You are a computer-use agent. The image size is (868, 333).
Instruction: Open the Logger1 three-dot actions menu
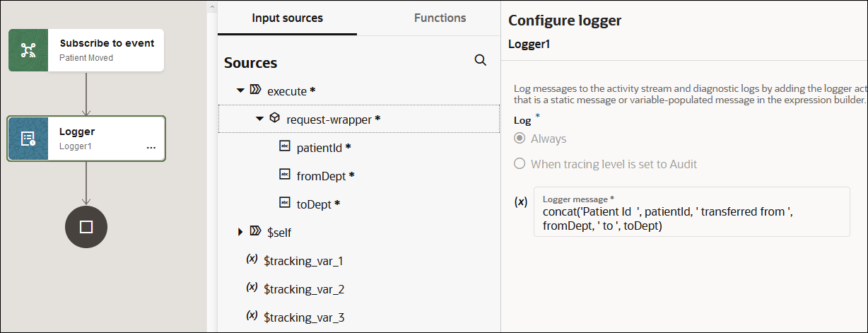coord(151,147)
